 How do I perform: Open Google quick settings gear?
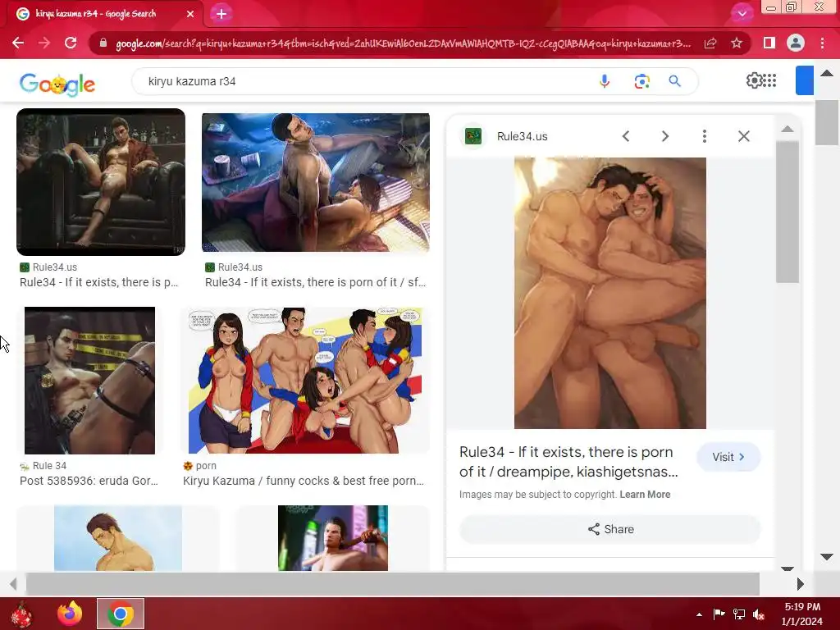pyautogui.click(x=754, y=80)
